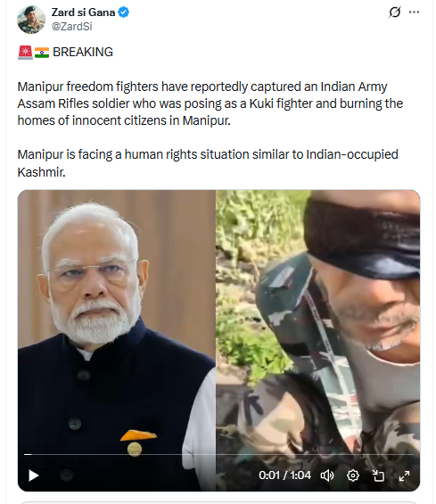Click the Manipur freedom fighters paragraph
This screenshot has height=504, width=436.
[210, 103]
